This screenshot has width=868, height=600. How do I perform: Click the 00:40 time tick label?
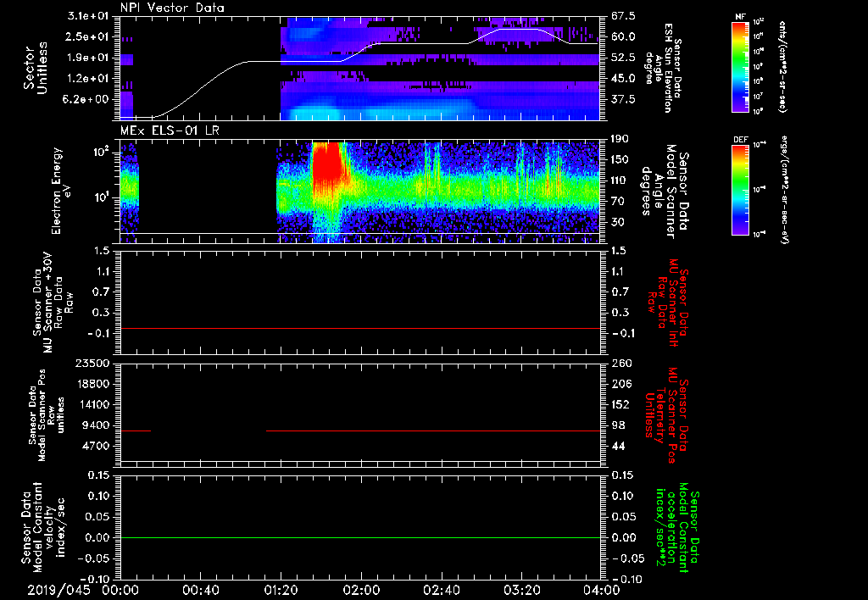click(200, 590)
